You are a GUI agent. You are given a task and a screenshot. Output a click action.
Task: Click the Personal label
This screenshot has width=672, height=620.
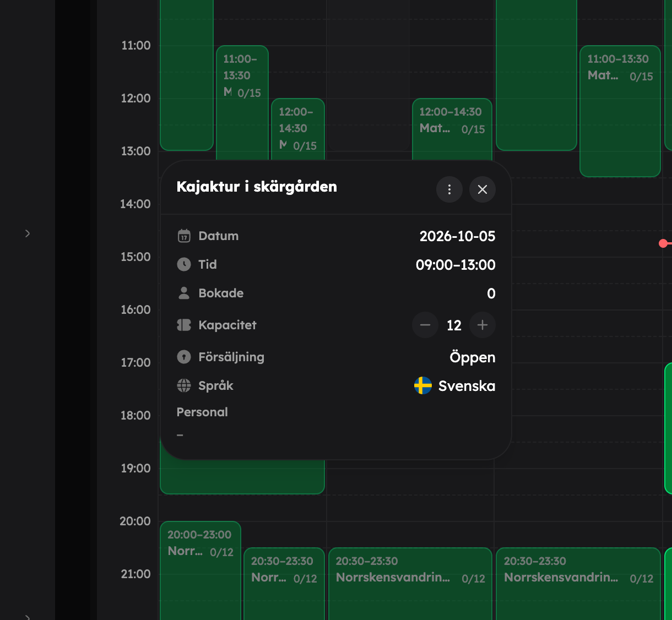point(202,412)
